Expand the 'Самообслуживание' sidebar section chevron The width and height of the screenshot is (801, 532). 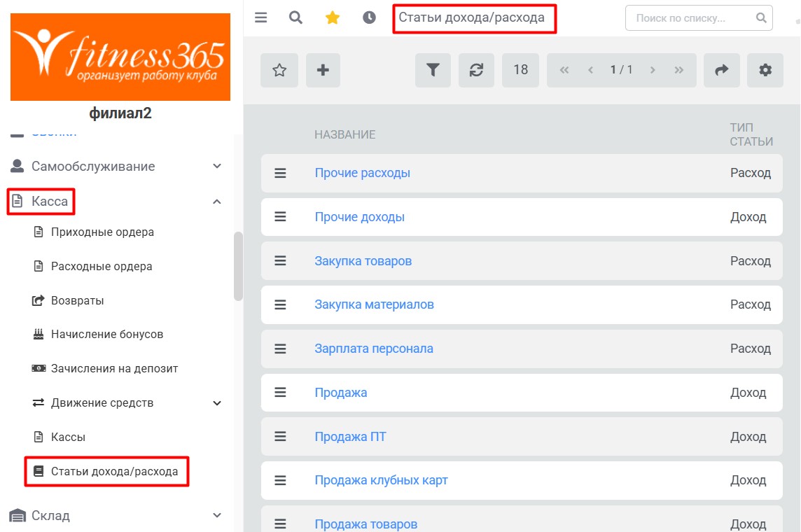point(217,166)
